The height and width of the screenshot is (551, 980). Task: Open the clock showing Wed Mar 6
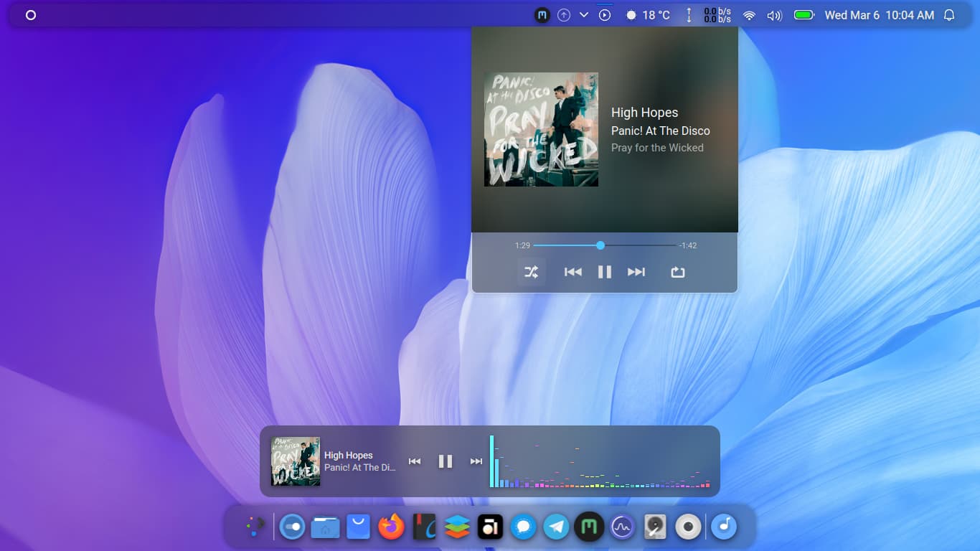tap(880, 15)
